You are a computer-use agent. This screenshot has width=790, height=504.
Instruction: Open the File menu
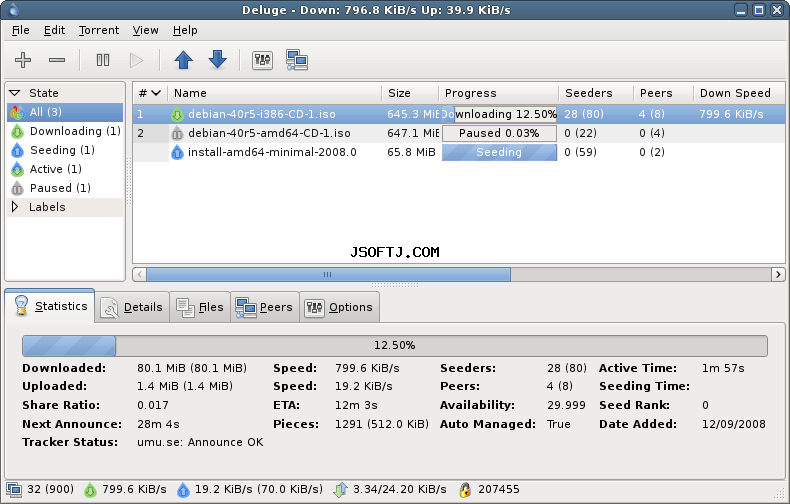pyautogui.click(x=21, y=30)
